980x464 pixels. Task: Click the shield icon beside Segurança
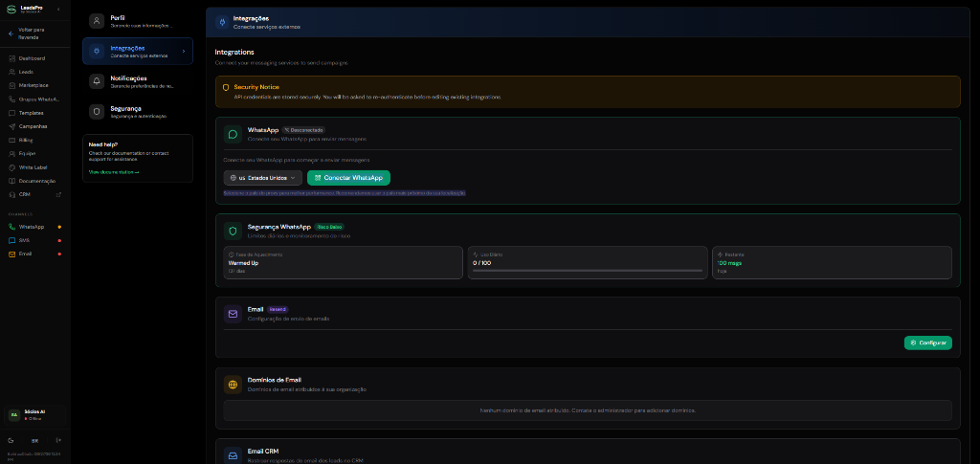point(97,112)
